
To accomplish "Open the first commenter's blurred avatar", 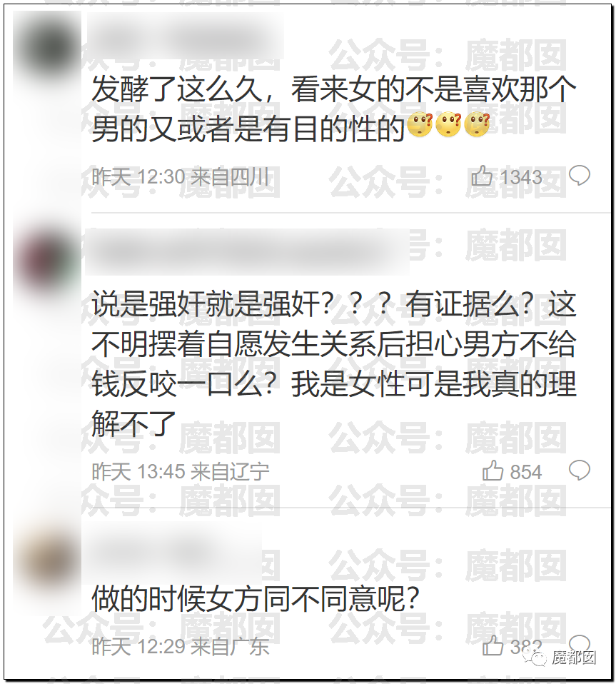I will click(x=46, y=49).
